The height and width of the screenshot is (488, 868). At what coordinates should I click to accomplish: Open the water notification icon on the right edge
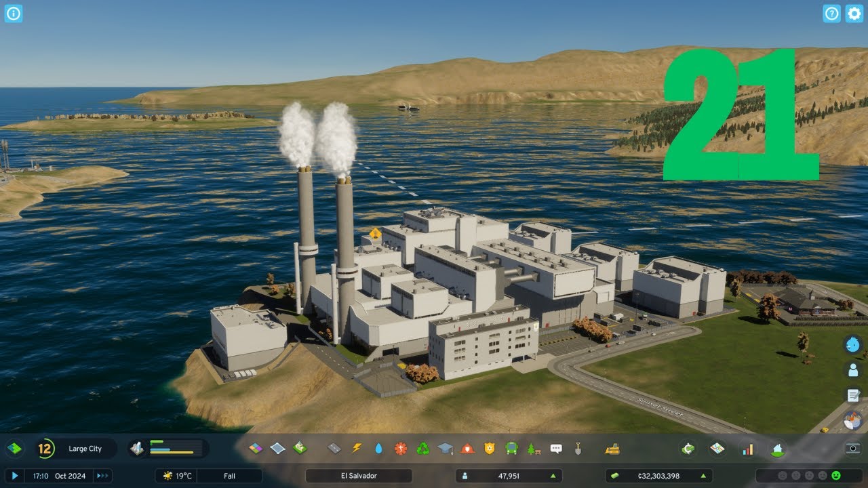(852, 344)
